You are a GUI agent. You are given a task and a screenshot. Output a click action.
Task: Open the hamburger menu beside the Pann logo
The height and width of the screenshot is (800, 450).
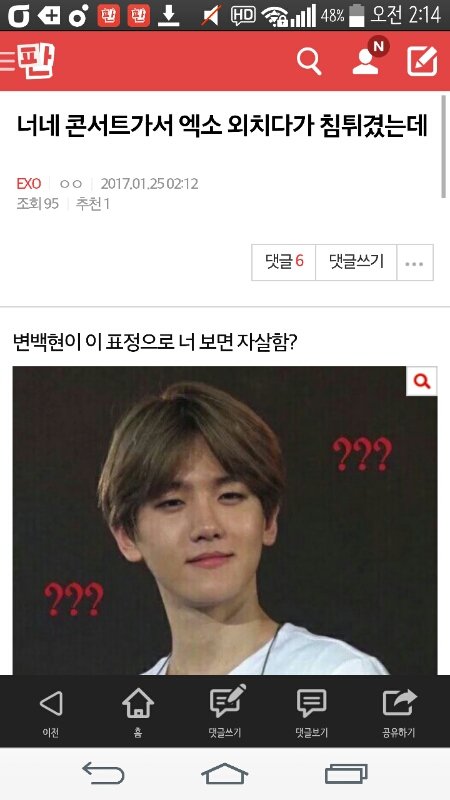[7, 61]
